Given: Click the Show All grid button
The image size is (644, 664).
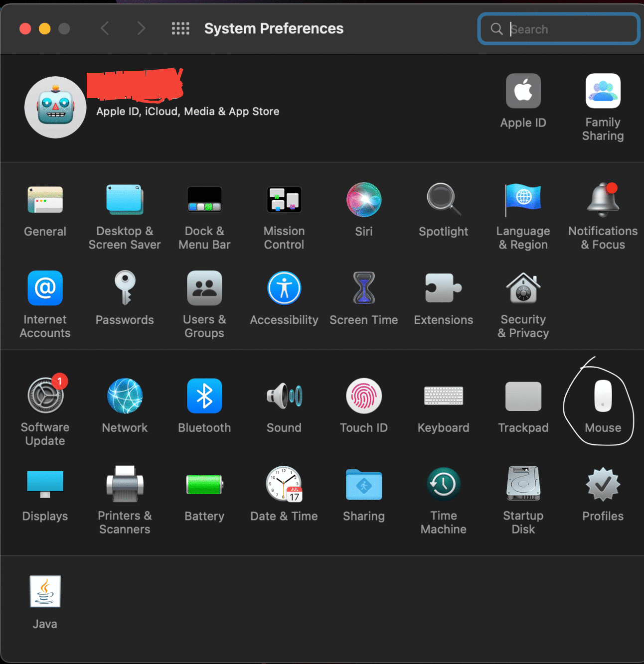Looking at the screenshot, I should pos(180,28).
